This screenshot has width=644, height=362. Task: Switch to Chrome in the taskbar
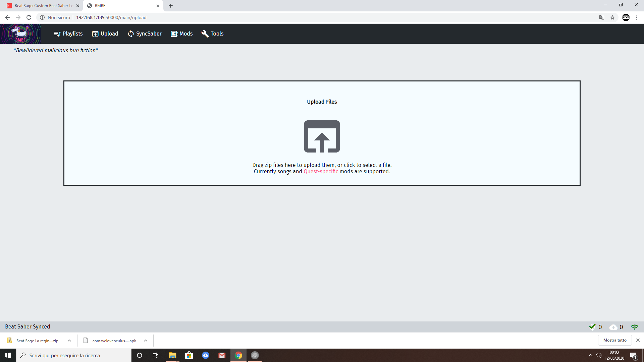(x=238, y=355)
